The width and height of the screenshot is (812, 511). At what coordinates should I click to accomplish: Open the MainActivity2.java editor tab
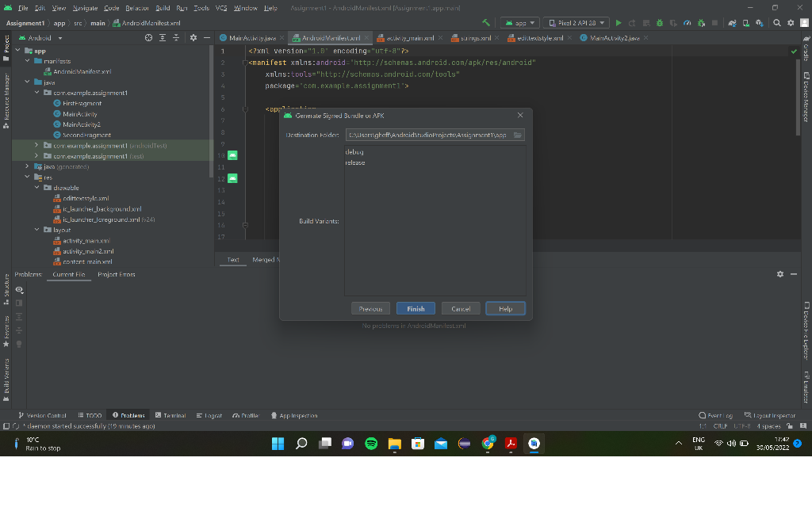click(x=615, y=38)
